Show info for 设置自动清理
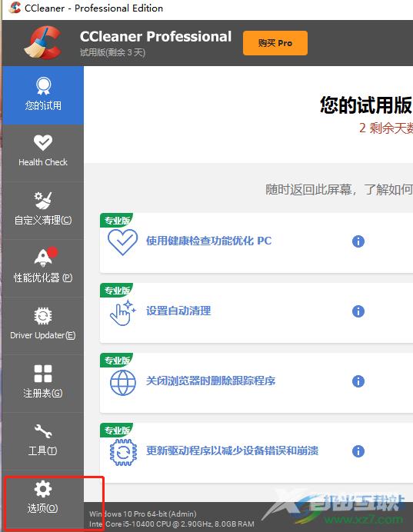 pos(358,311)
